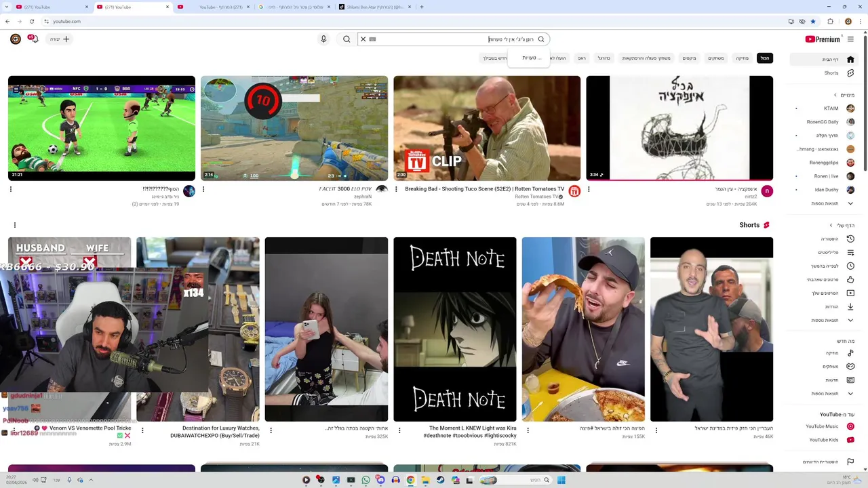868x488 pixels.
Task: Select the Gaming (משחקים) filter chip
Action: (x=716, y=58)
